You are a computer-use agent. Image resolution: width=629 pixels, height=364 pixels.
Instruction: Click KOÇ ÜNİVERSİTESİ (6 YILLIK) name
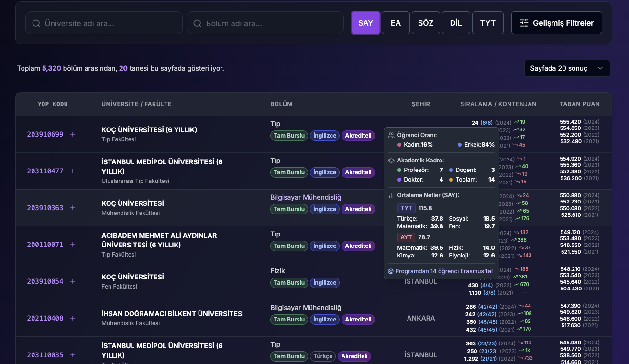coord(149,130)
